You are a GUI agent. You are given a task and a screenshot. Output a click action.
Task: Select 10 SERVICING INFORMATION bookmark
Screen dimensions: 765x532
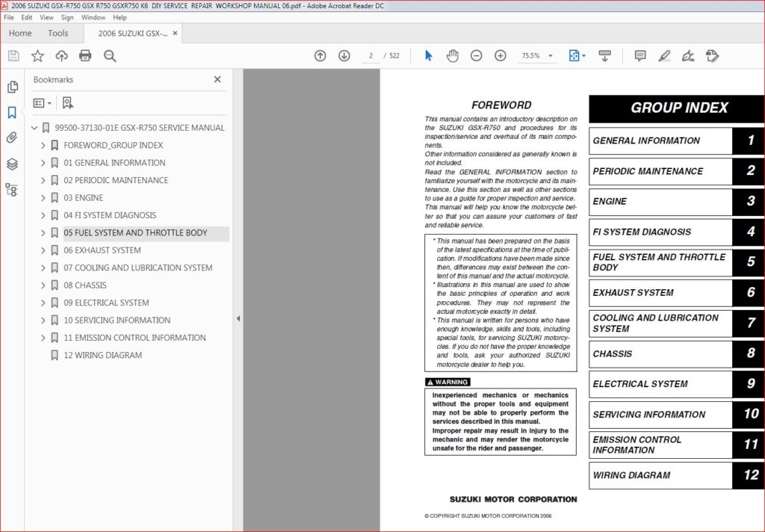[x=117, y=321]
